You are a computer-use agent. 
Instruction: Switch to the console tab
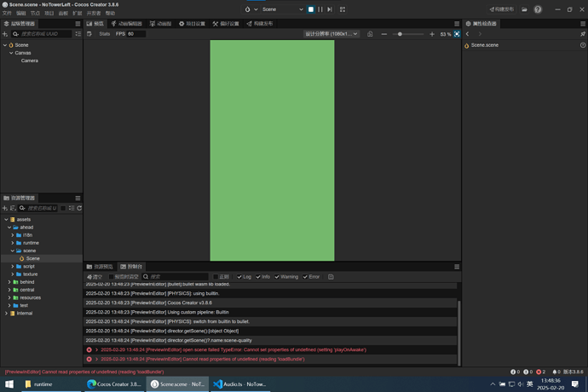coord(131,267)
